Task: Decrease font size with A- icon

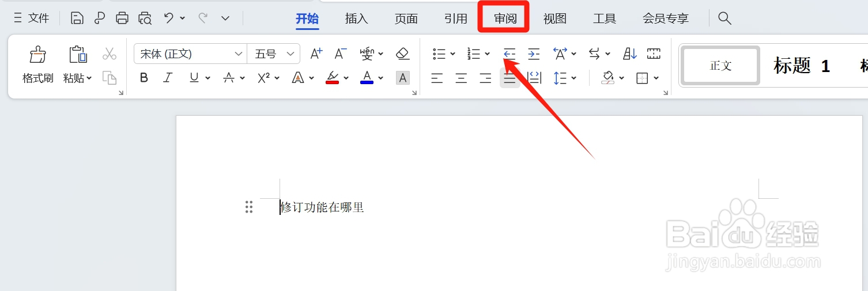Action: 341,54
